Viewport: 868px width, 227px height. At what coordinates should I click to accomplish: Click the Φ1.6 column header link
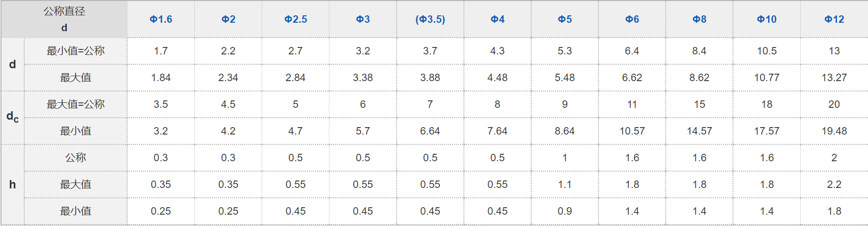161,19
